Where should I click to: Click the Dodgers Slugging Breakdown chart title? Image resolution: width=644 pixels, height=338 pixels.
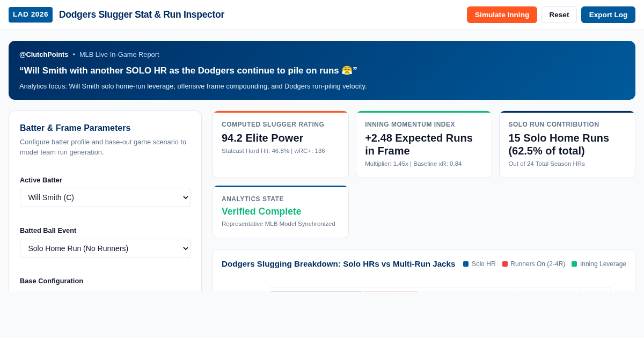[338, 264]
